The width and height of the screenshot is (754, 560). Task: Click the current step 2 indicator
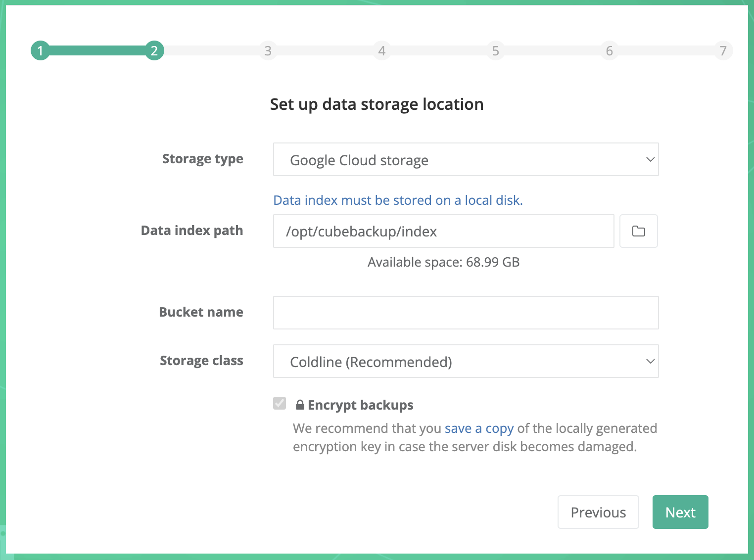[x=154, y=50]
